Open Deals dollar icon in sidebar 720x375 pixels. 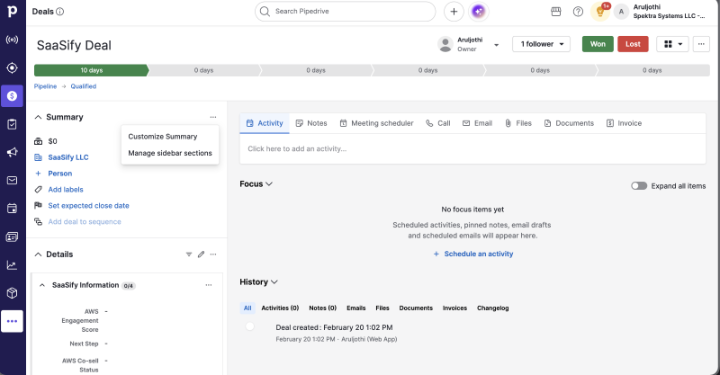click(x=12, y=96)
